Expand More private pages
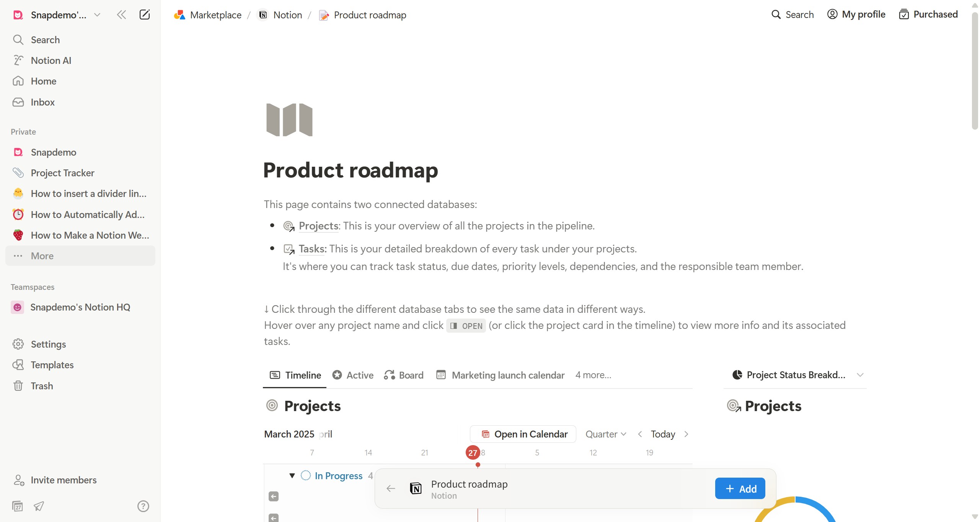980x522 pixels. tap(80, 256)
